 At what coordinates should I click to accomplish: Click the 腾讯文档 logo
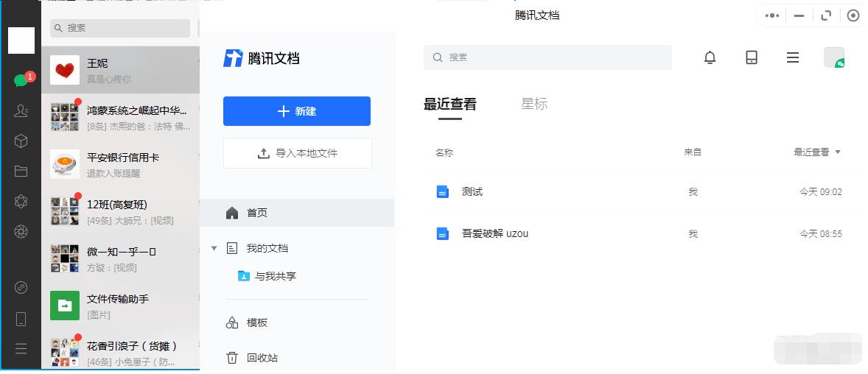click(x=262, y=58)
